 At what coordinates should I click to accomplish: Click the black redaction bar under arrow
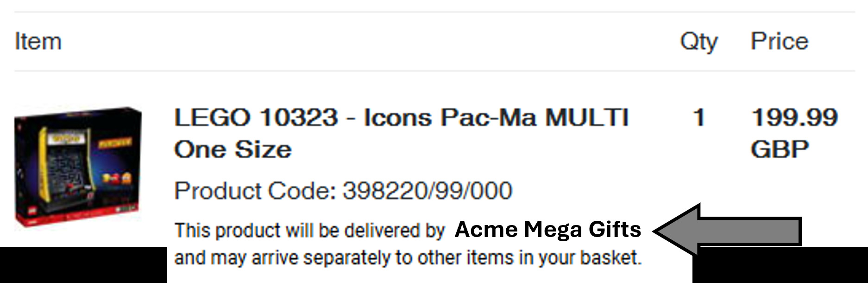tap(780, 265)
